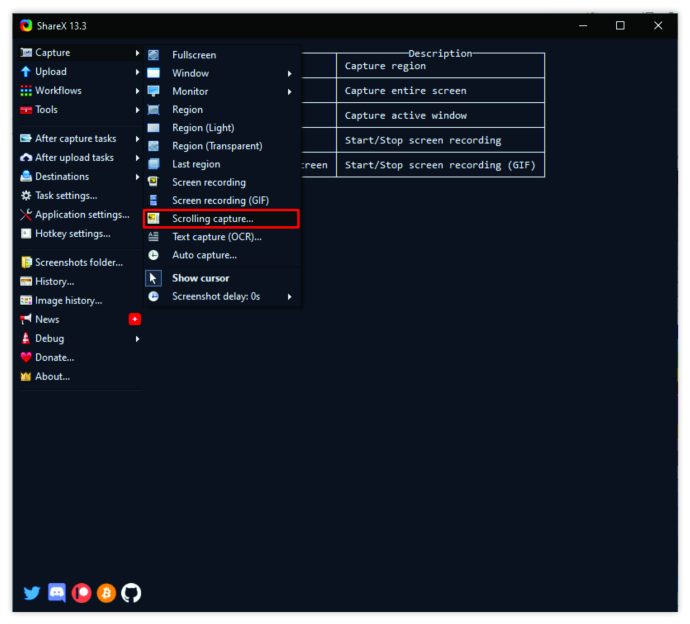
Task: Click the red News notification badge
Action: click(x=135, y=319)
